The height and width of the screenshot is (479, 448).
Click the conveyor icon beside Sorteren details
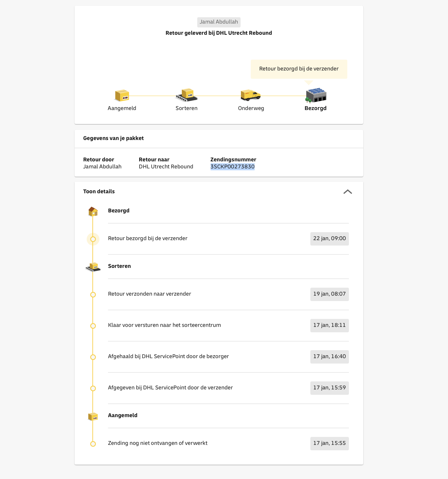tap(93, 267)
